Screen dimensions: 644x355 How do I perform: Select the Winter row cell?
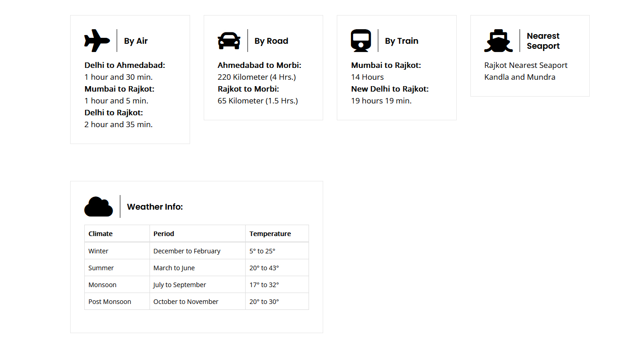pyautogui.click(x=98, y=251)
